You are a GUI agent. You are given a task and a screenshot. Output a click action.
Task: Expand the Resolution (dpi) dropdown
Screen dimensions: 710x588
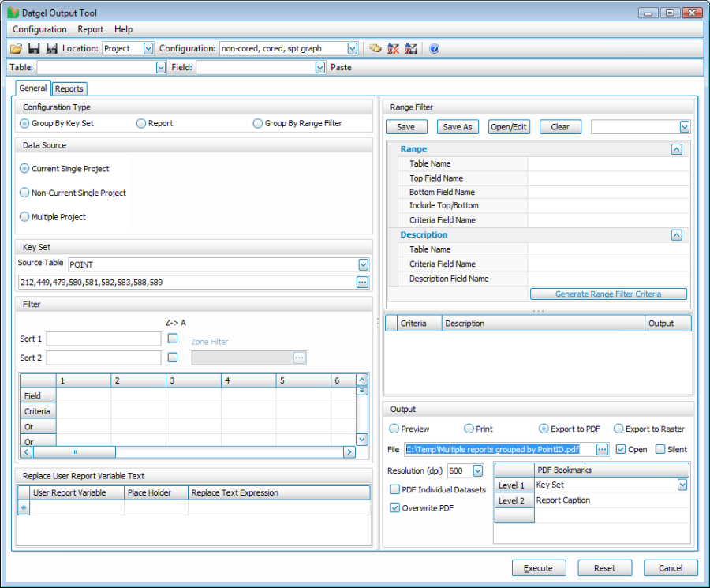477,471
